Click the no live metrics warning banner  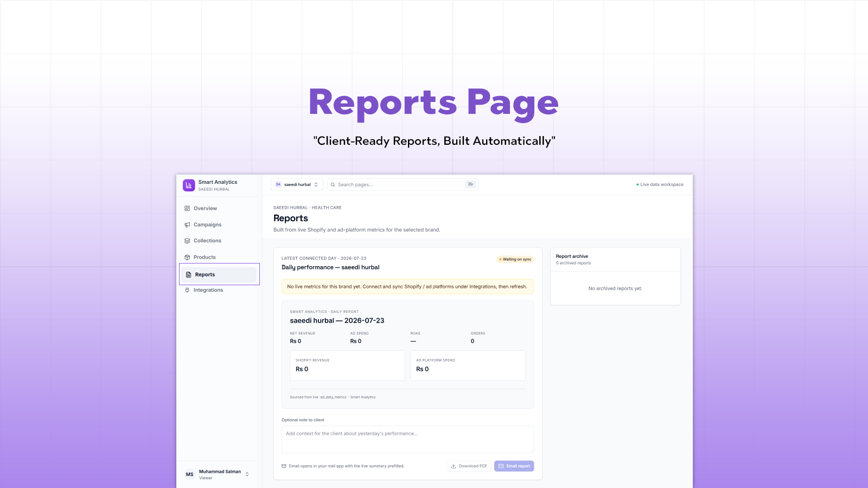pos(407,286)
